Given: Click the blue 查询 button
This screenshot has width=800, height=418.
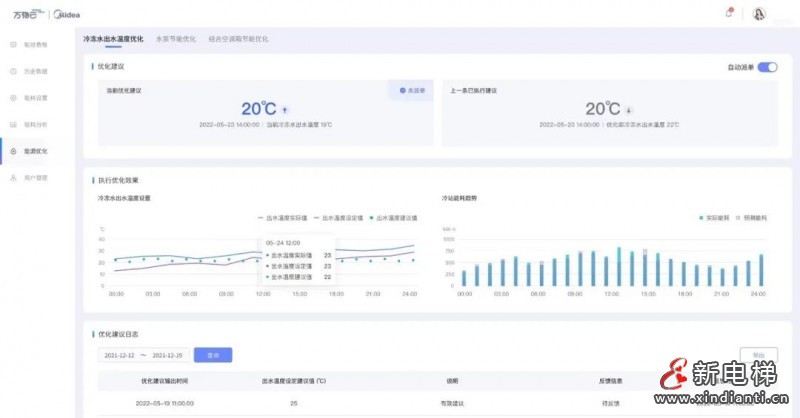Looking at the screenshot, I should click(212, 354).
